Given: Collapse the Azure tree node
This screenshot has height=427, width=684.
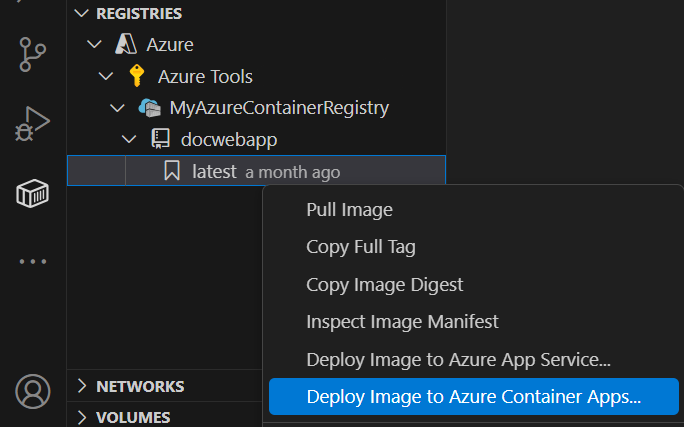Looking at the screenshot, I should coord(95,44).
